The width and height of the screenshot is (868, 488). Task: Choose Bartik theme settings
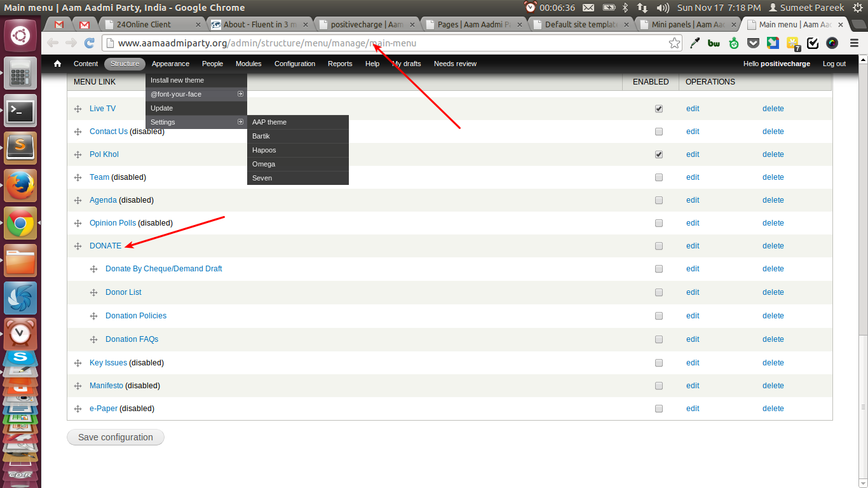(x=298, y=136)
